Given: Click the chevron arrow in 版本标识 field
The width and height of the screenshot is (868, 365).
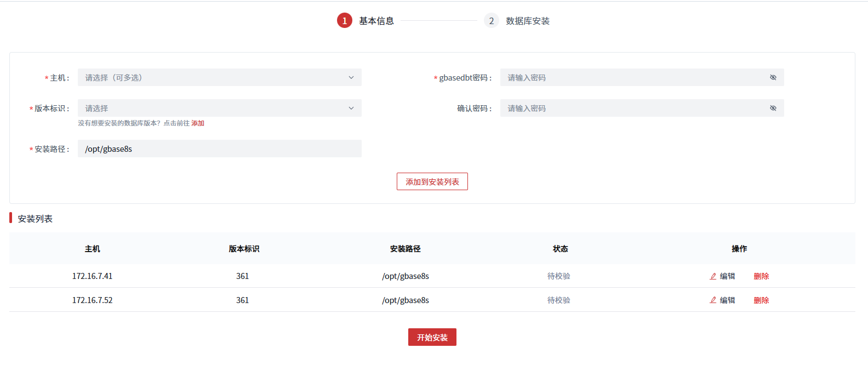Looking at the screenshot, I should click(351, 109).
